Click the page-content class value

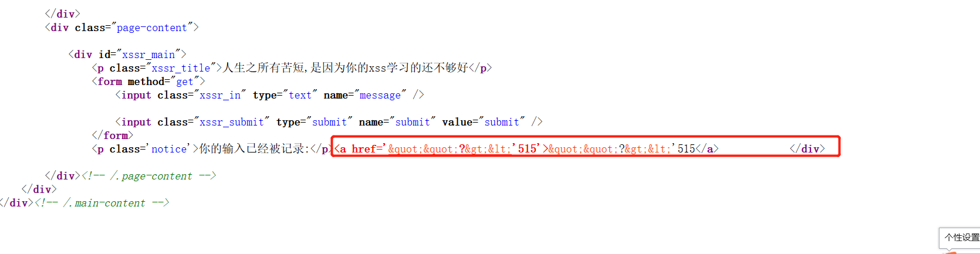pyautogui.click(x=152, y=28)
